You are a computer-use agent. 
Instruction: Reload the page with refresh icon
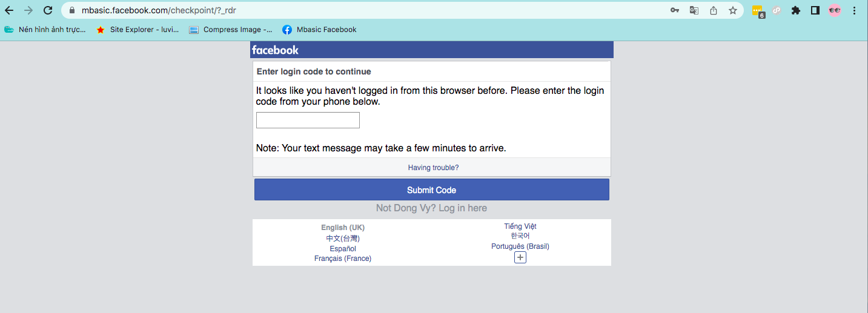[x=48, y=10]
